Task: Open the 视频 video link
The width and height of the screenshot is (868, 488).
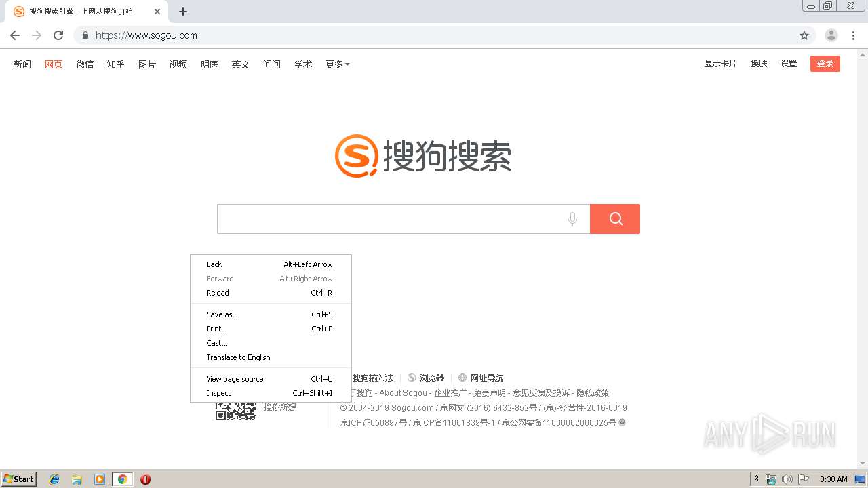Action: (178, 64)
